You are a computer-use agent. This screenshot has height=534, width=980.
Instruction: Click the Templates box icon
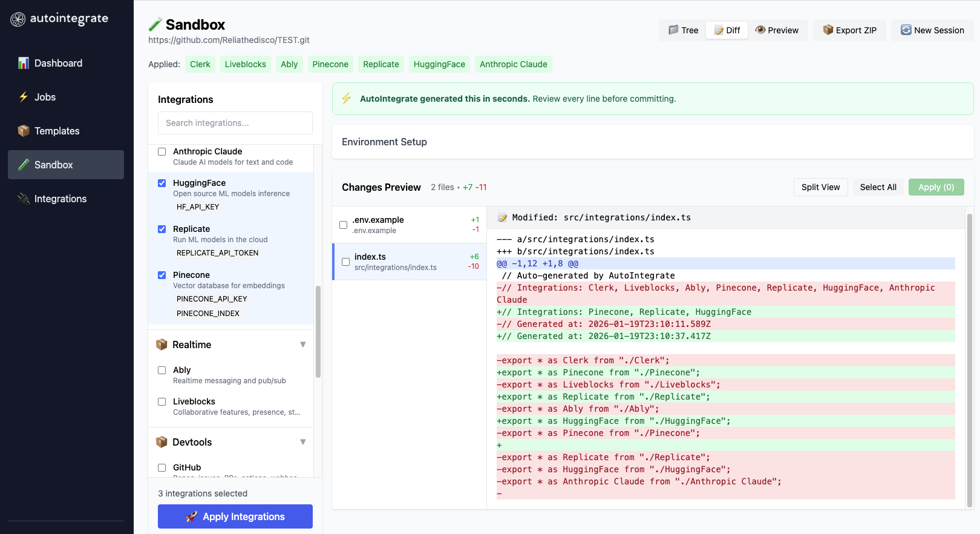pyautogui.click(x=24, y=131)
